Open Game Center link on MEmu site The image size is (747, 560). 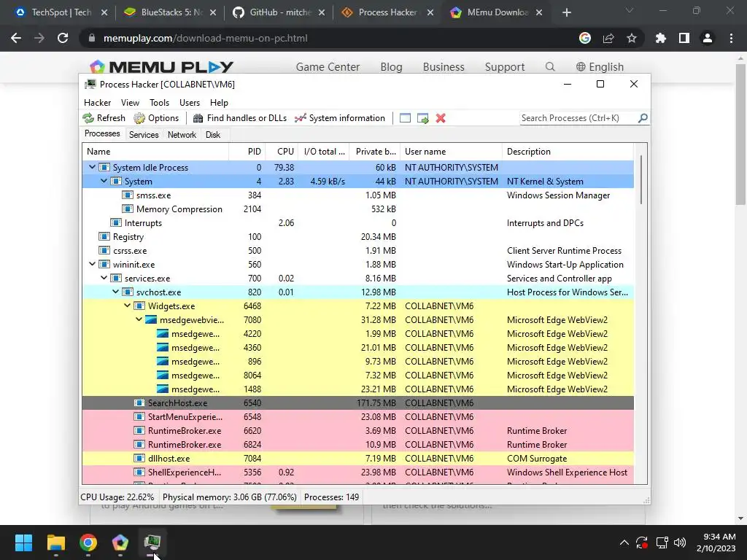tap(328, 66)
